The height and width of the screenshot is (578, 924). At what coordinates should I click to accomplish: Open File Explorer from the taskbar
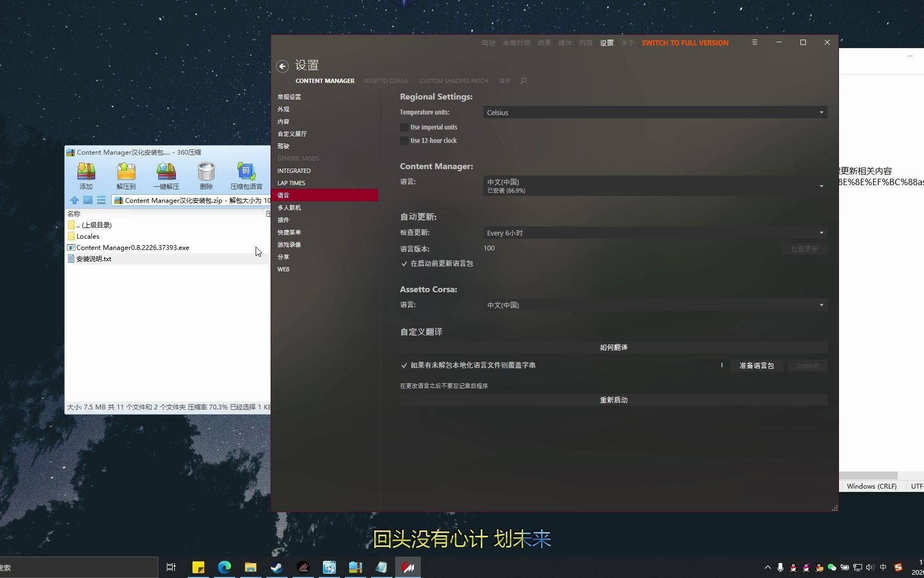pos(251,567)
